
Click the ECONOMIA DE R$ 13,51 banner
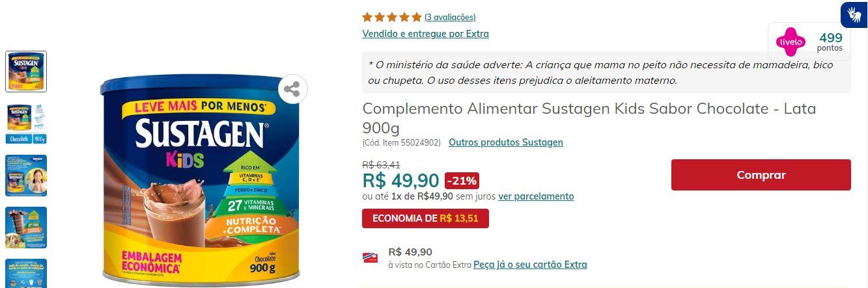[425, 218]
